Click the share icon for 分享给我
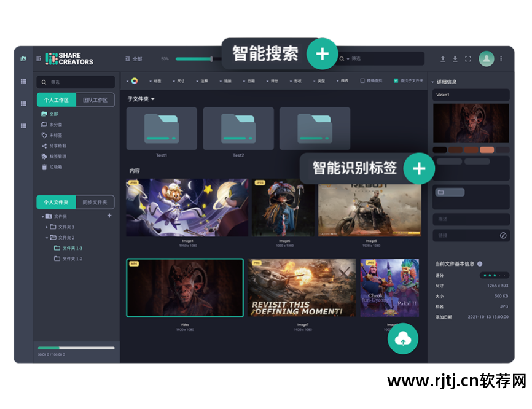 44,146
